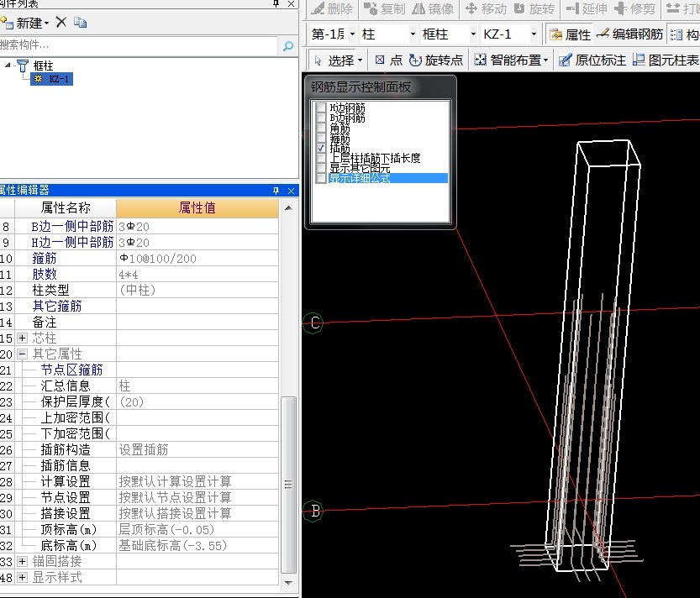
Task: Uncheck 插筋 checkbox
Action: (x=320, y=148)
